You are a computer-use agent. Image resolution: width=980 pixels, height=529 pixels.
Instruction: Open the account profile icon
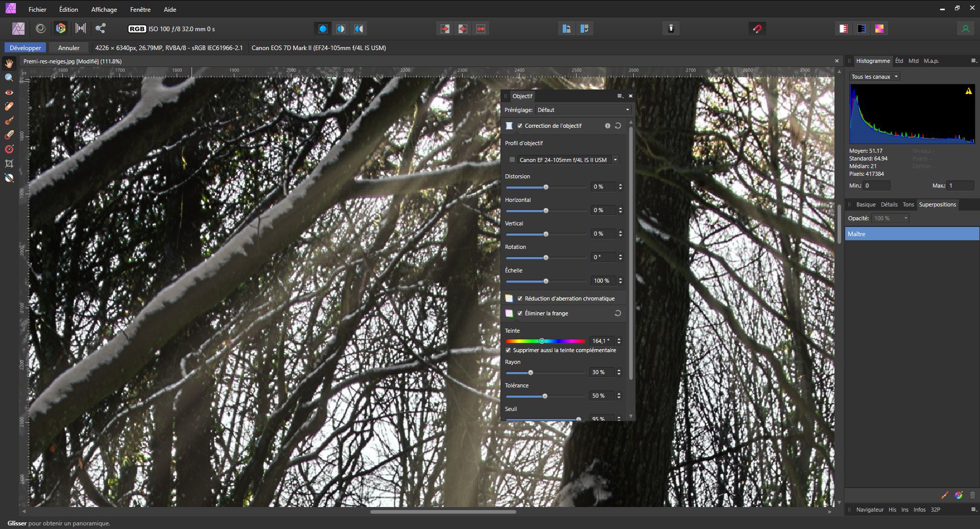pyautogui.click(x=965, y=29)
